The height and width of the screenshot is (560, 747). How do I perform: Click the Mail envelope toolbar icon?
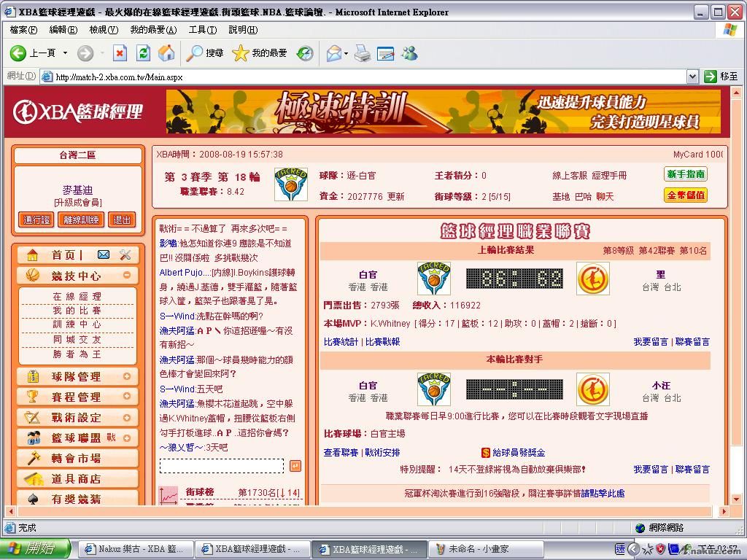click(334, 52)
